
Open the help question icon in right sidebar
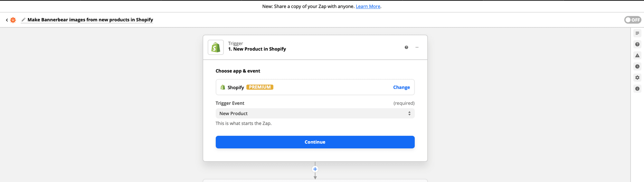click(637, 44)
